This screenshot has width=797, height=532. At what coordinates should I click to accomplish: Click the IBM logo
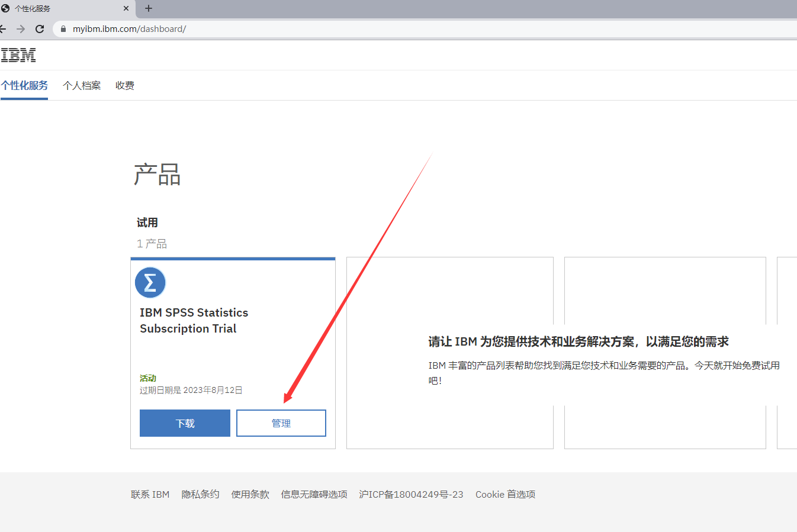(18, 54)
